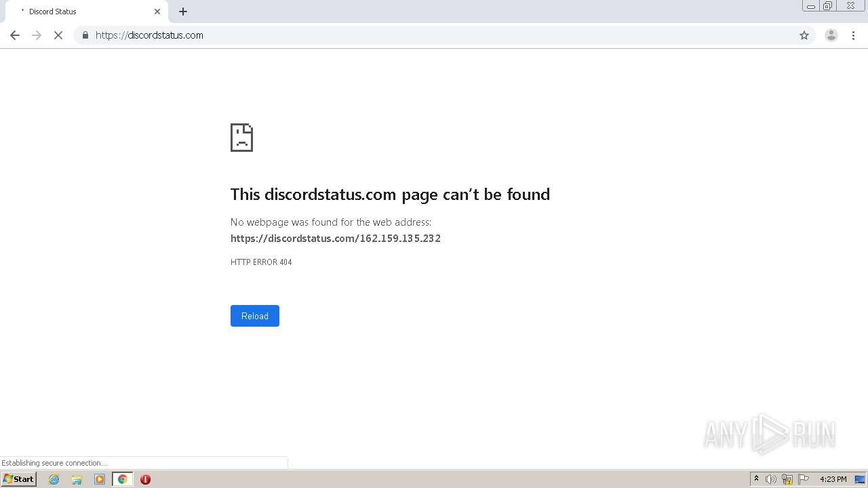Click the discordstatus.com/162.159.135.232 URL text
The width and height of the screenshot is (868, 488).
pos(336,239)
